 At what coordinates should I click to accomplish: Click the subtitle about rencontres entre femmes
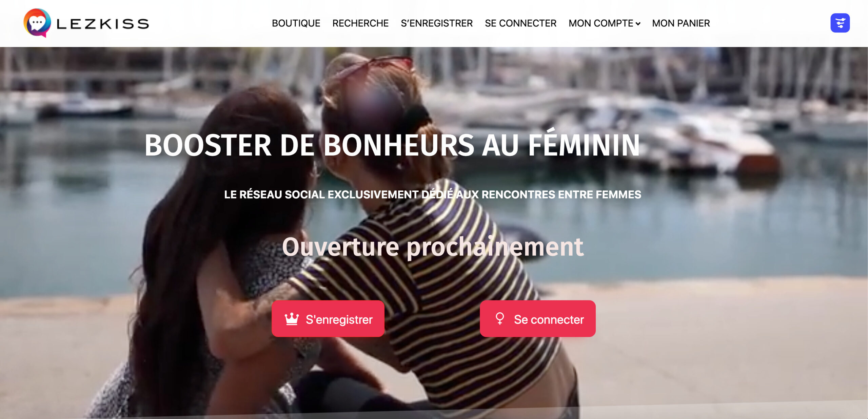click(x=433, y=194)
